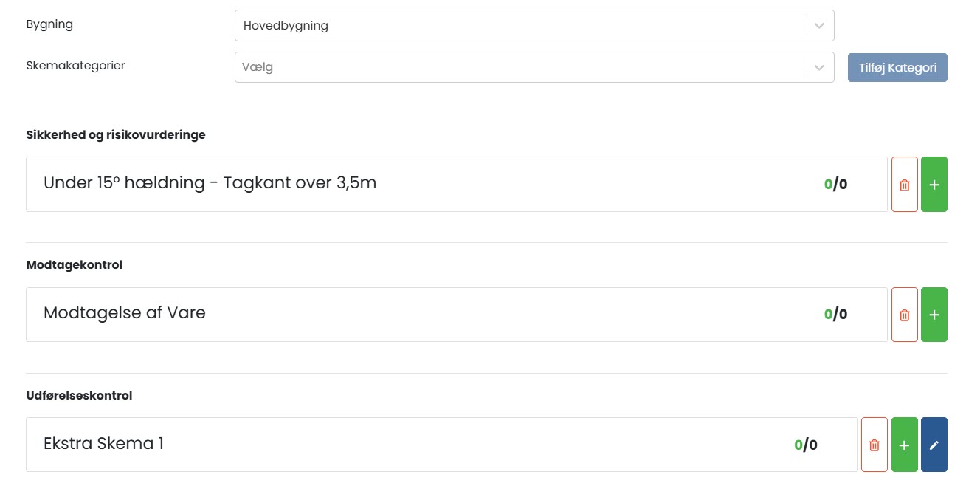Click 0/0 counter on Ekstra Skema 1
This screenshot has height=480, width=980.
point(806,445)
